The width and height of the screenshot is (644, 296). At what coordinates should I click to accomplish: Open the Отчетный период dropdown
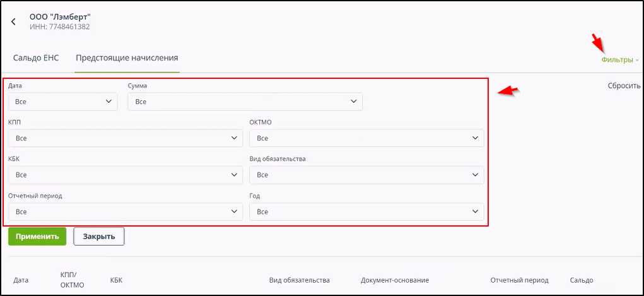point(126,212)
